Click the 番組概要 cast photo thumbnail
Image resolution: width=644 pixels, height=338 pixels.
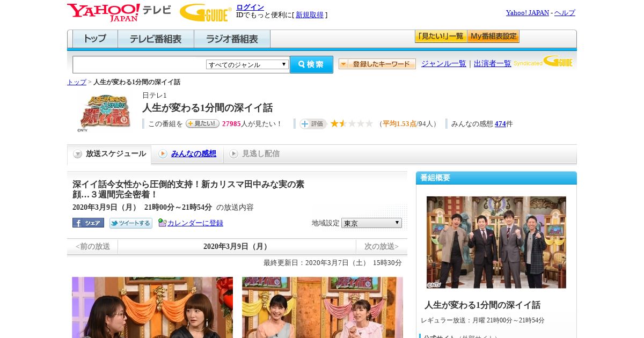click(496, 243)
